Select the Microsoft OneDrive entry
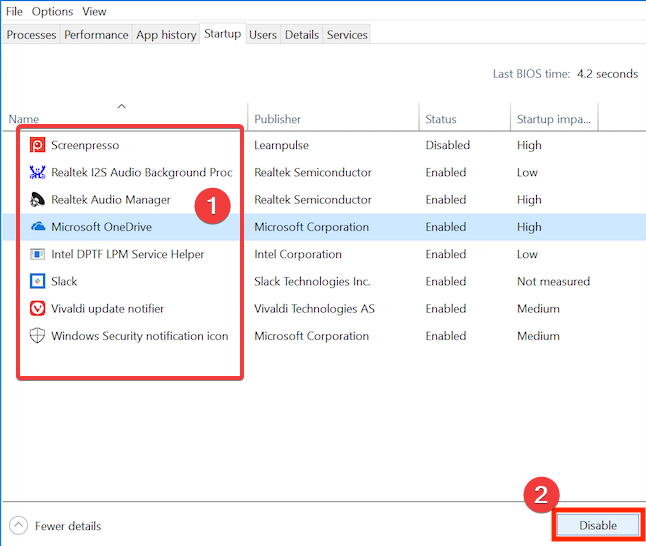 (x=101, y=227)
